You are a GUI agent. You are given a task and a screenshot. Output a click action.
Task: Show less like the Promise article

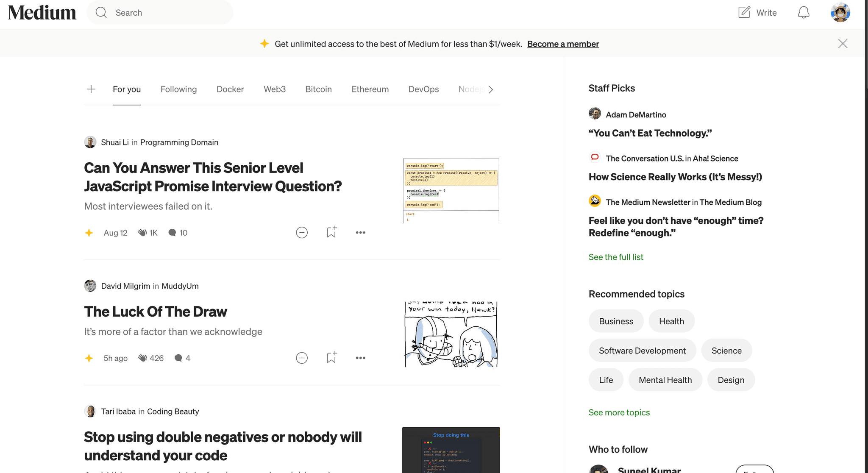pyautogui.click(x=302, y=232)
